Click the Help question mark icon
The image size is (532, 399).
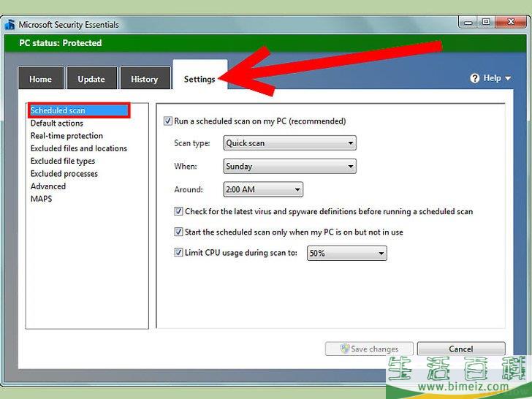pyautogui.click(x=475, y=78)
